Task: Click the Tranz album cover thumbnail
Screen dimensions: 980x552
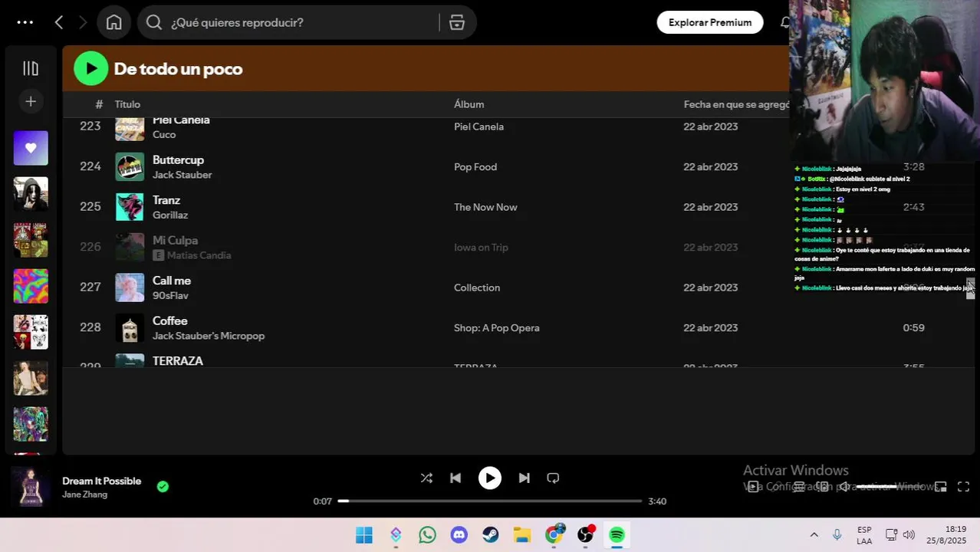Action: [x=130, y=207]
